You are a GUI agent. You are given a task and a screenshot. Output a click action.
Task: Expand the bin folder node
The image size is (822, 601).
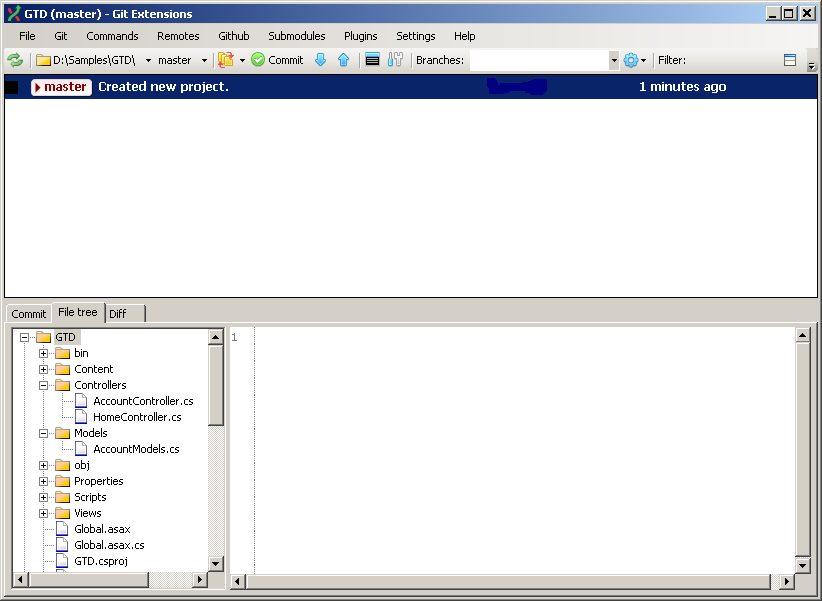44,353
